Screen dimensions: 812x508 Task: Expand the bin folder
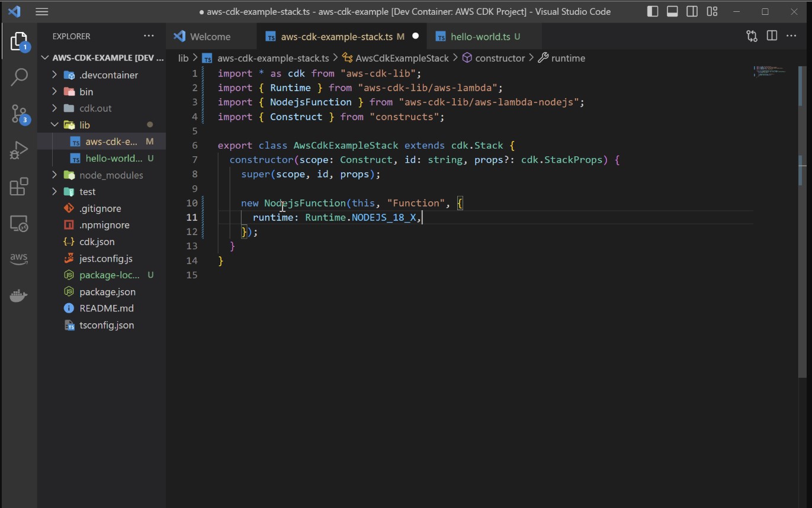(x=102, y=92)
